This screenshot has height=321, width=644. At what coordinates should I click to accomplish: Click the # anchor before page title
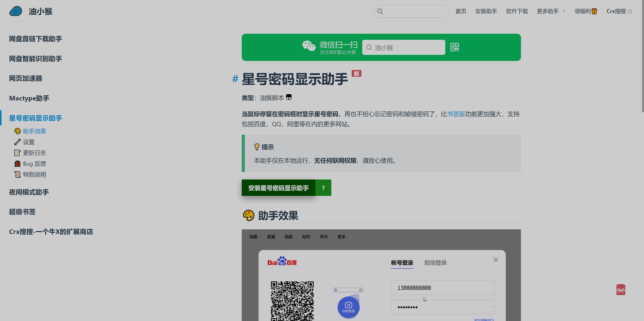pos(235,79)
